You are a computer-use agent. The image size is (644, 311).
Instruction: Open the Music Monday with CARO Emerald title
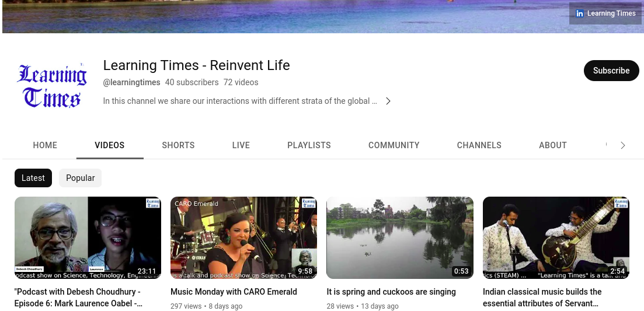(x=234, y=292)
